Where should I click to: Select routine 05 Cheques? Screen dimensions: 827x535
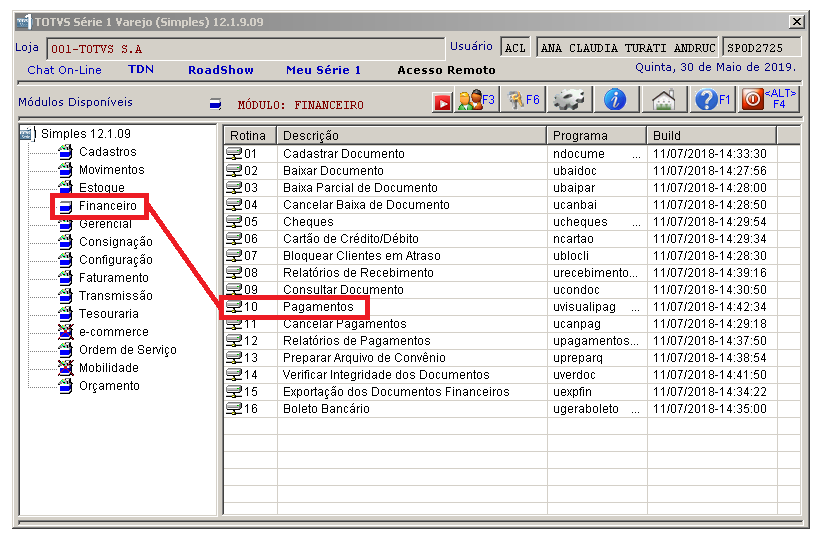point(512,222)
